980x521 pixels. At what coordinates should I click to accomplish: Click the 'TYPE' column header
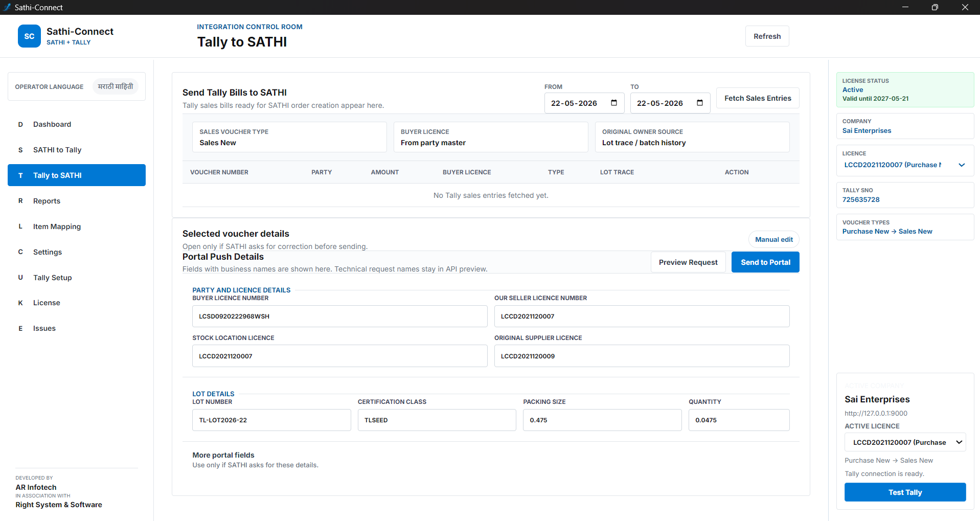tap(556, 172)
